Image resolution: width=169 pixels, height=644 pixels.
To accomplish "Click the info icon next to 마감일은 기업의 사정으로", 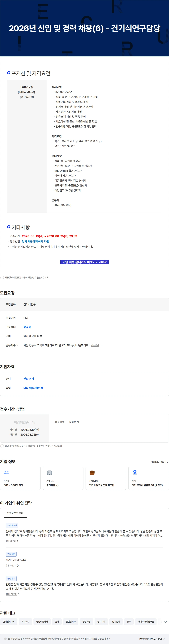I will pyautogui.click(x=2, y=446).
